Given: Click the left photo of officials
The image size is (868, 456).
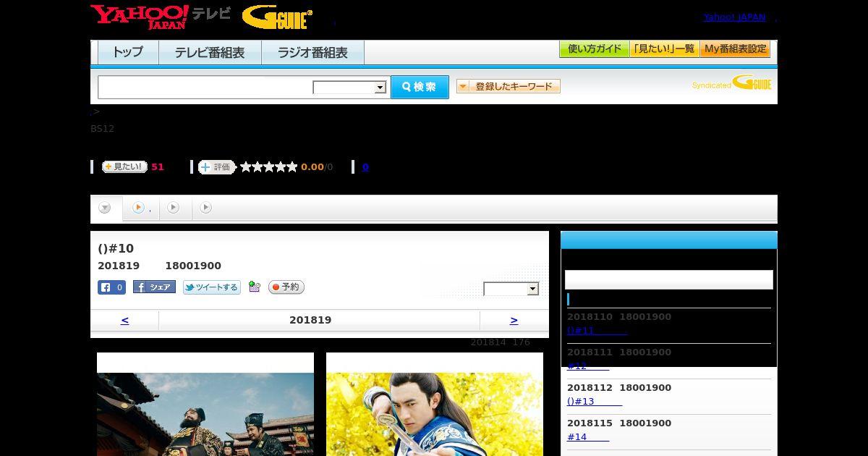Looking at the screenshot, I should pos(205,414).
